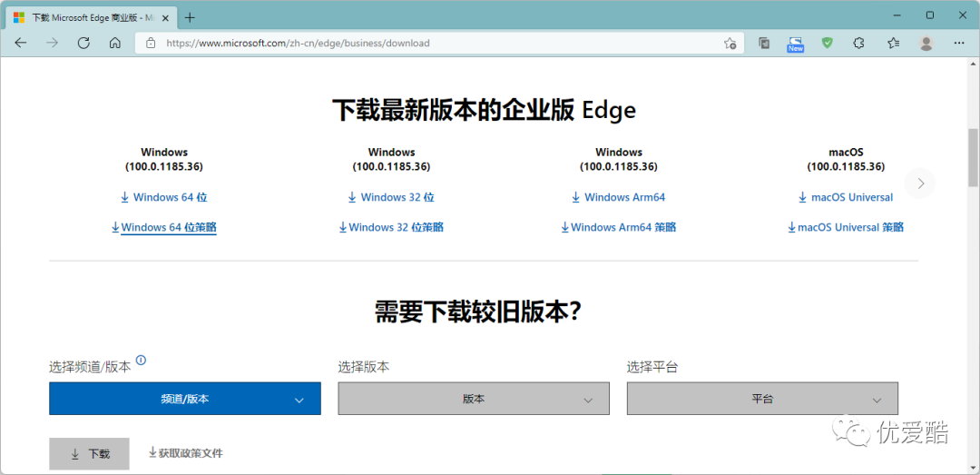
Task: Download Windows Arm64 installer
Action: [619, 197]
